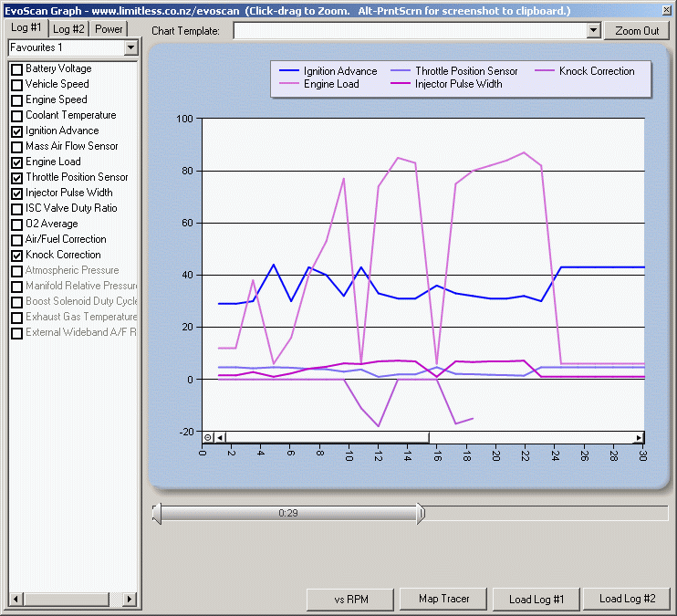Uncheck the Knock Correction checkbox
This screenshot has height=616, width=677.
16,256
